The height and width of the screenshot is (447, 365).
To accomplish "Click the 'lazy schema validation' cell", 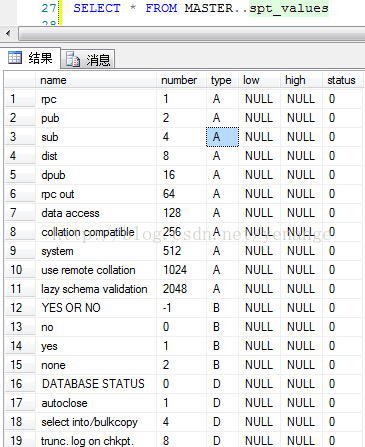I will pos(96,289).
